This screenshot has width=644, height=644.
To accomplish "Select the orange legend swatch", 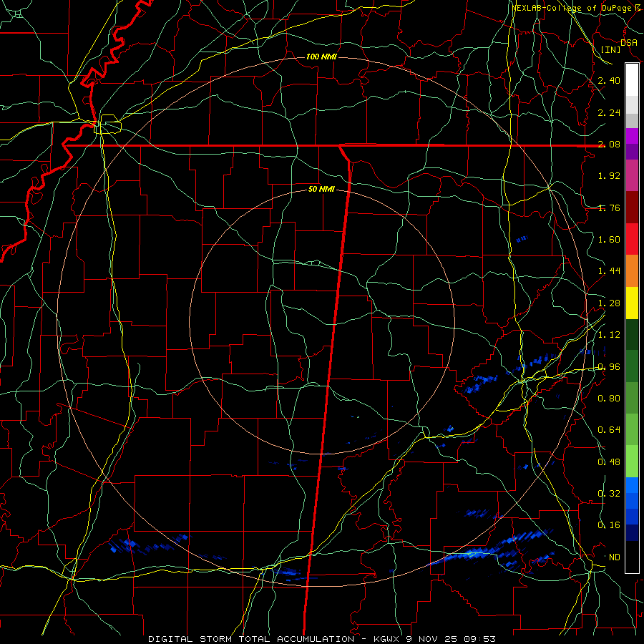I will pyautogui.click(x=632, y=271).
